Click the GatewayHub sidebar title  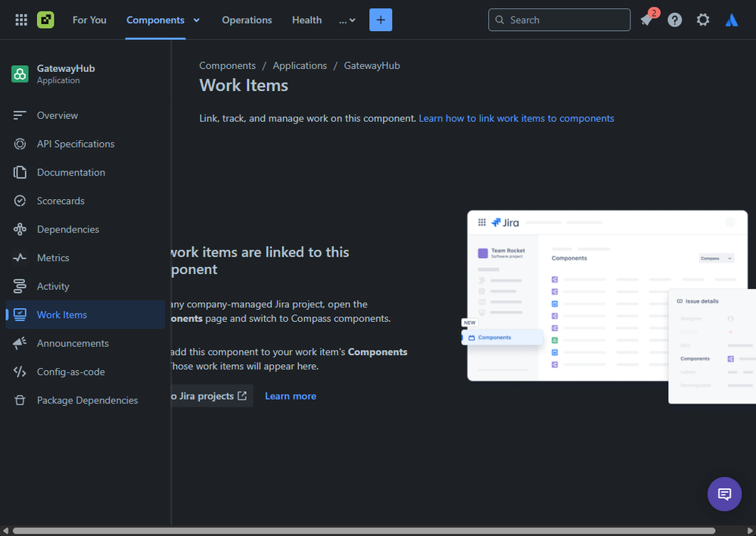(x=66, y=68)
